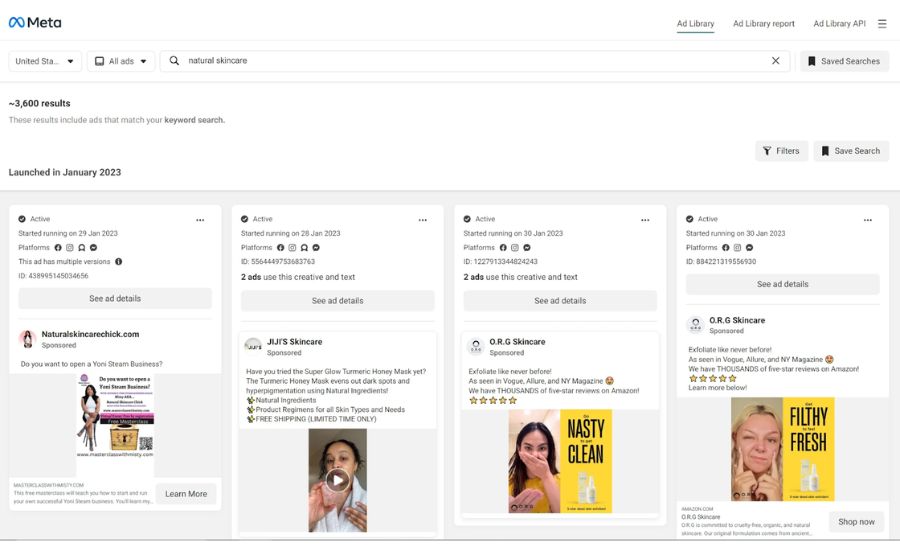Click Facebook platform icon on JIJI'S ad card

tap(280, 248)
